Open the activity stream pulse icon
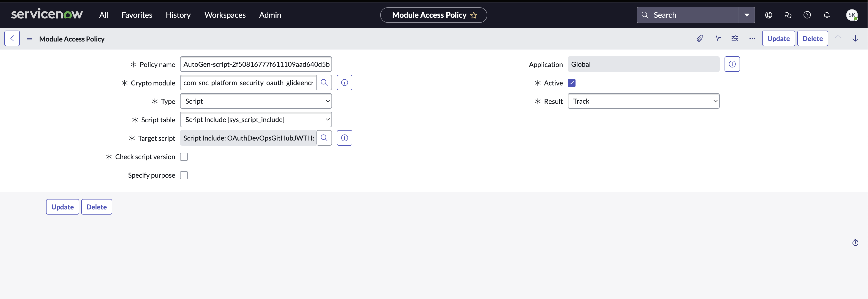Image resolution: width=868 pixels, height=299 pixels. pos(717,39)
